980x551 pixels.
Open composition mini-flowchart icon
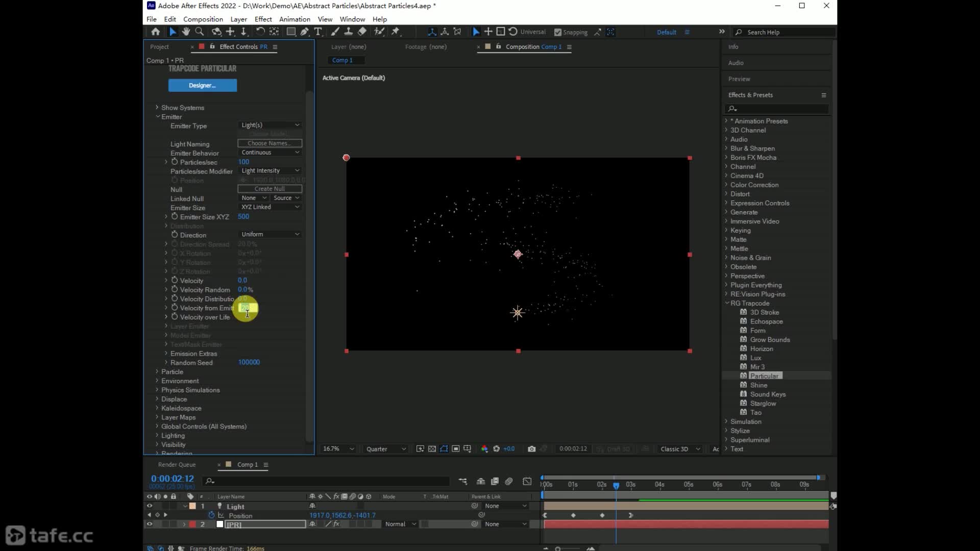tap(462, 481)
